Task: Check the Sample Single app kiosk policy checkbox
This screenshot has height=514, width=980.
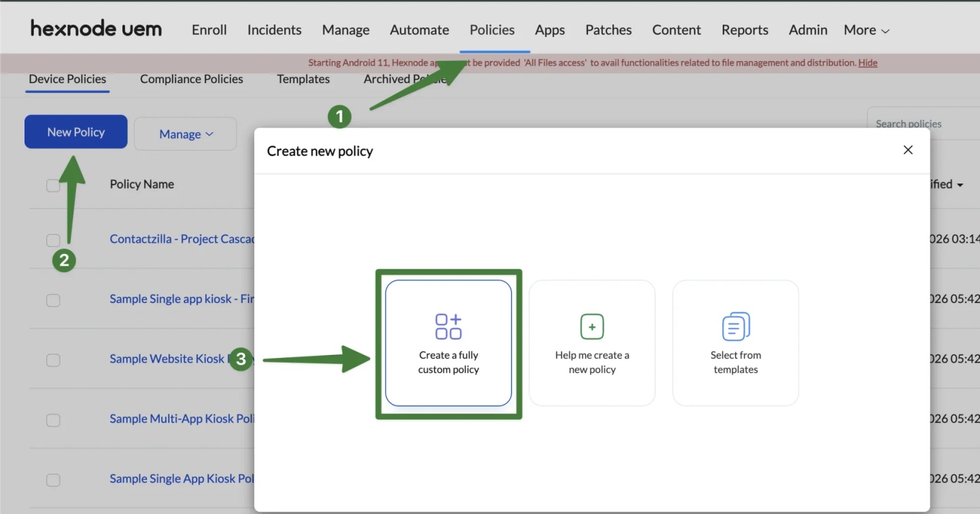Action: click(x=53, y=300)
